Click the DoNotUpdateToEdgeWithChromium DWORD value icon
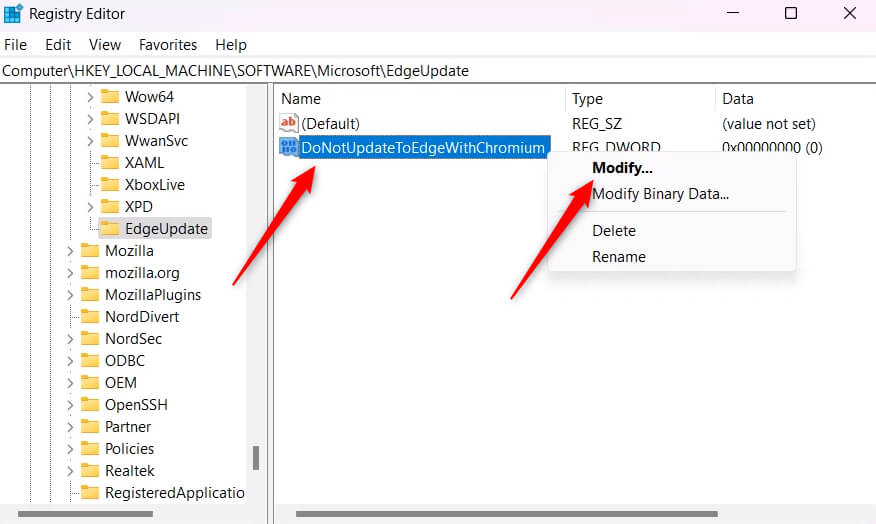 point(289,148)
